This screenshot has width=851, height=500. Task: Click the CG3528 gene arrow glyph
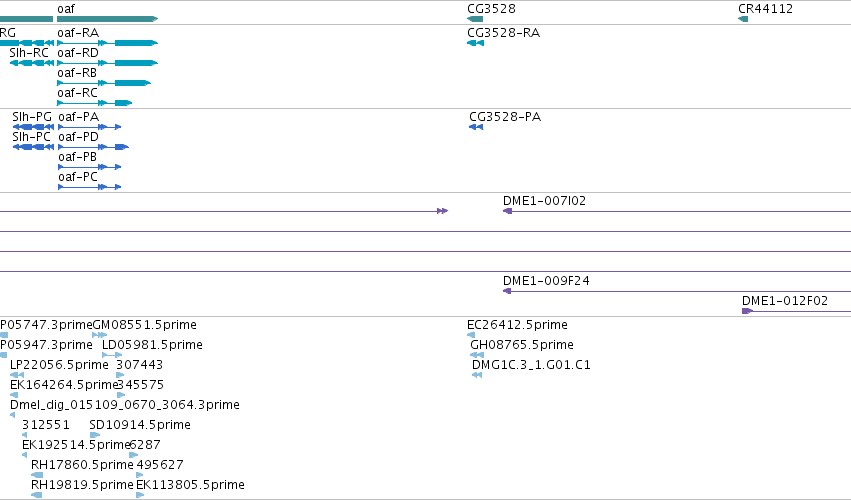[475, 19]
